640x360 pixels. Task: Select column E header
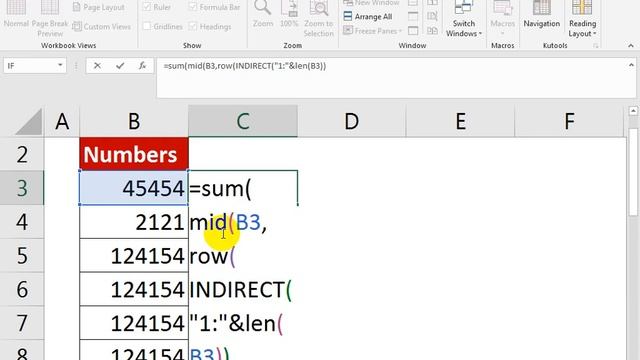click(x=460, y=121)
